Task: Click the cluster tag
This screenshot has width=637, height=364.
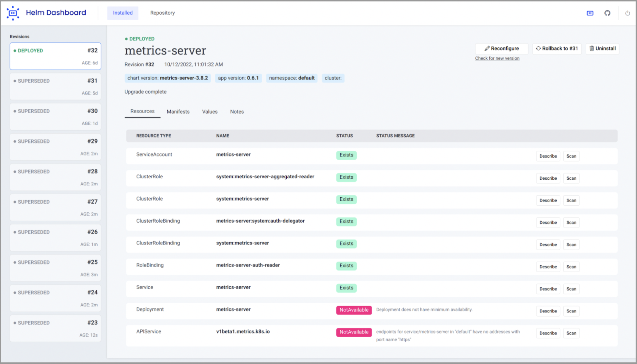Action: point(333,78)
